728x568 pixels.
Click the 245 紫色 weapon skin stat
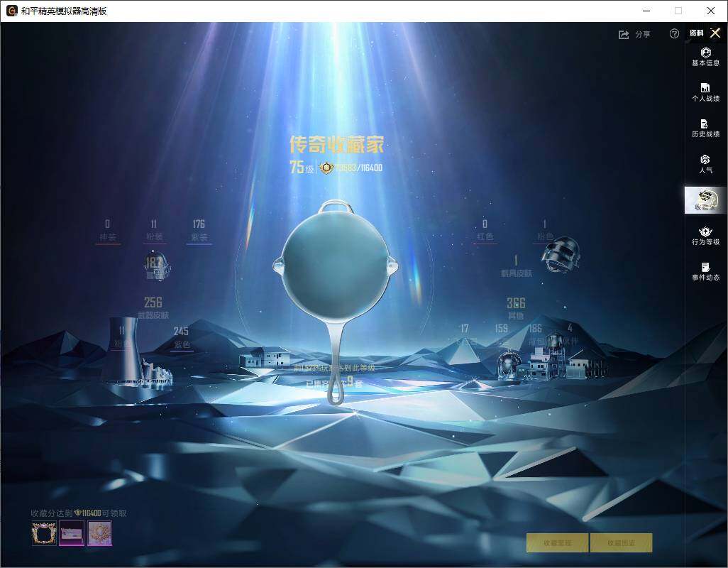tap(182, 337)
